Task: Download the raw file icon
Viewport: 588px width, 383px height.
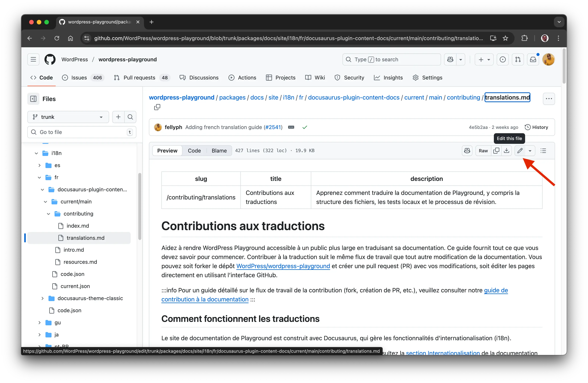Action: (x=507, y=151)
